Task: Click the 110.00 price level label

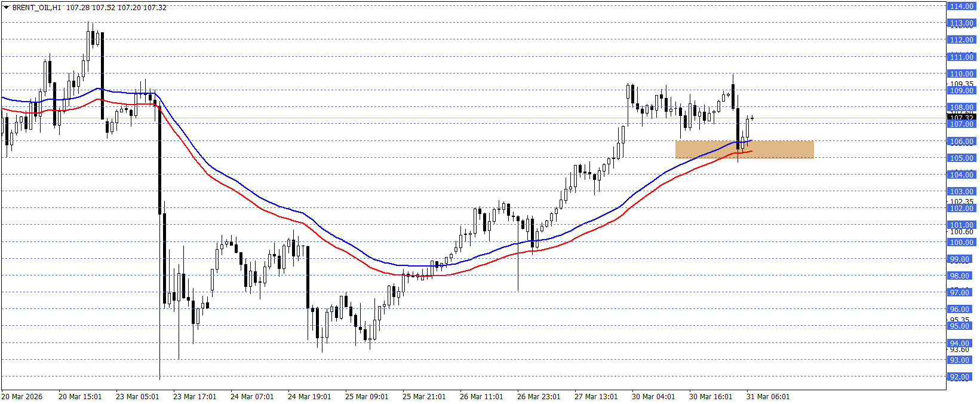Action: (x=961, y=74)
